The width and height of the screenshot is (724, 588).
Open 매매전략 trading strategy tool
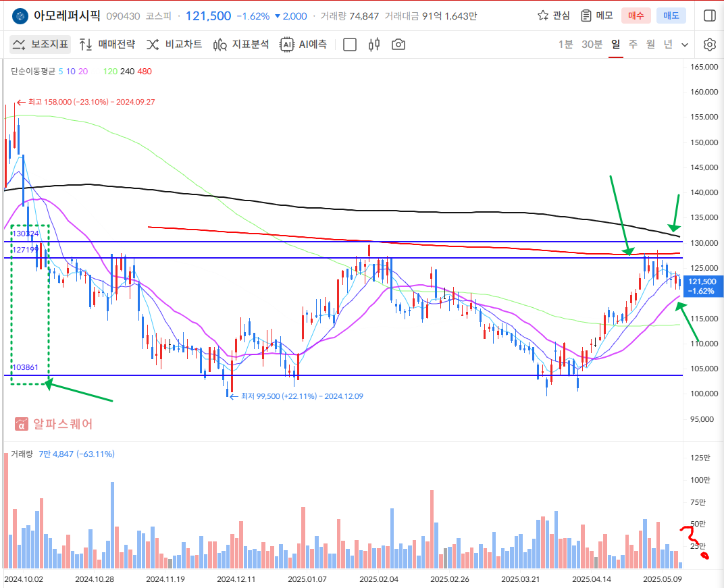pos(107,45)
